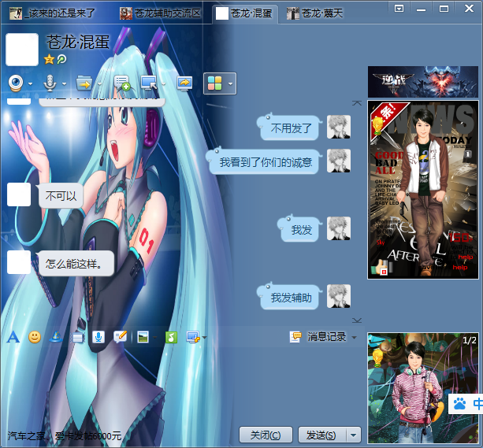
Task: Open the message history icon
Action: click(295, 337)
